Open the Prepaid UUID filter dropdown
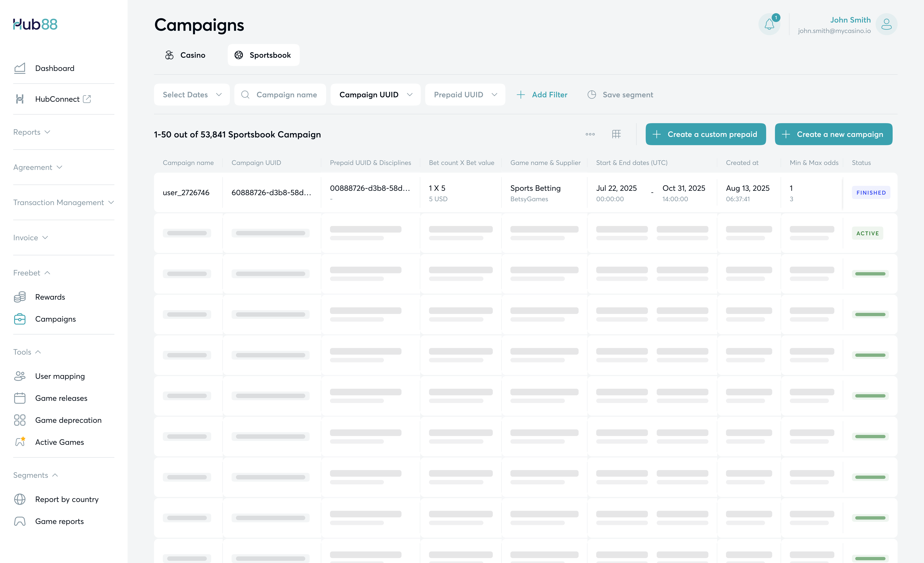 [465, 95]
